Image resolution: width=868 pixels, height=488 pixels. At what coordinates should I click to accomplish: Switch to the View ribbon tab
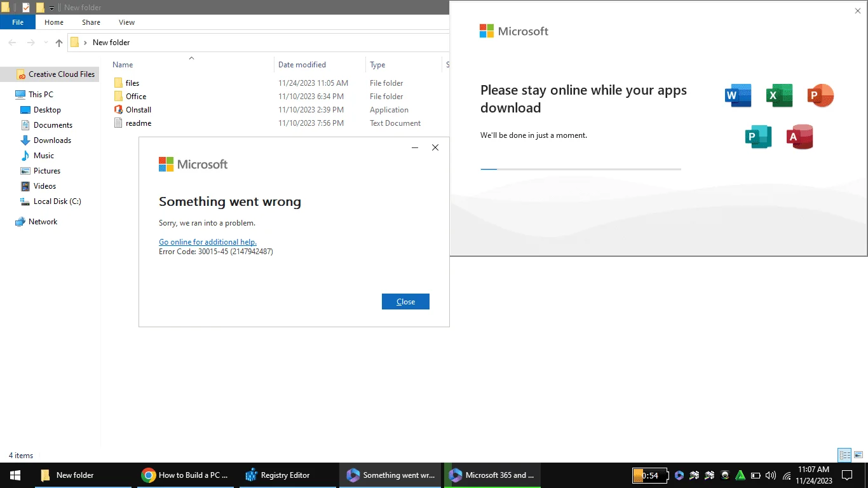point(127,22)
